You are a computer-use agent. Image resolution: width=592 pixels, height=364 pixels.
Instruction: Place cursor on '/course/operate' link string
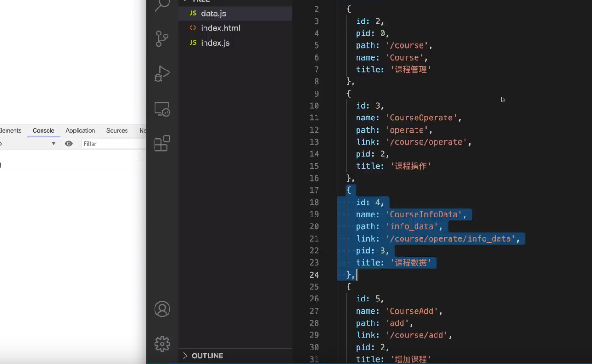426,142
